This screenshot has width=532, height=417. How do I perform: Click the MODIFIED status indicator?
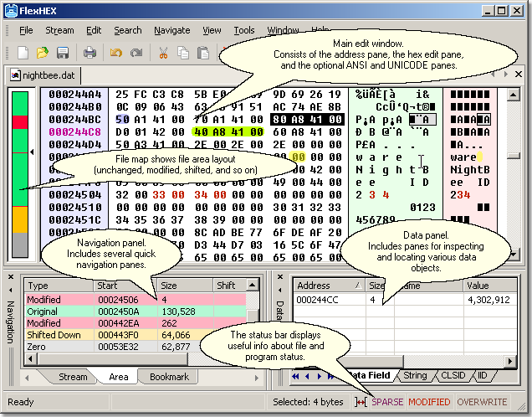pos(429,402)
